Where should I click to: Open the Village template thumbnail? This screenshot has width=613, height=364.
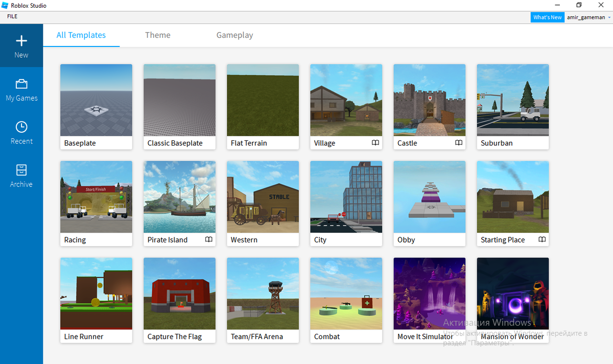click(346, 100)
